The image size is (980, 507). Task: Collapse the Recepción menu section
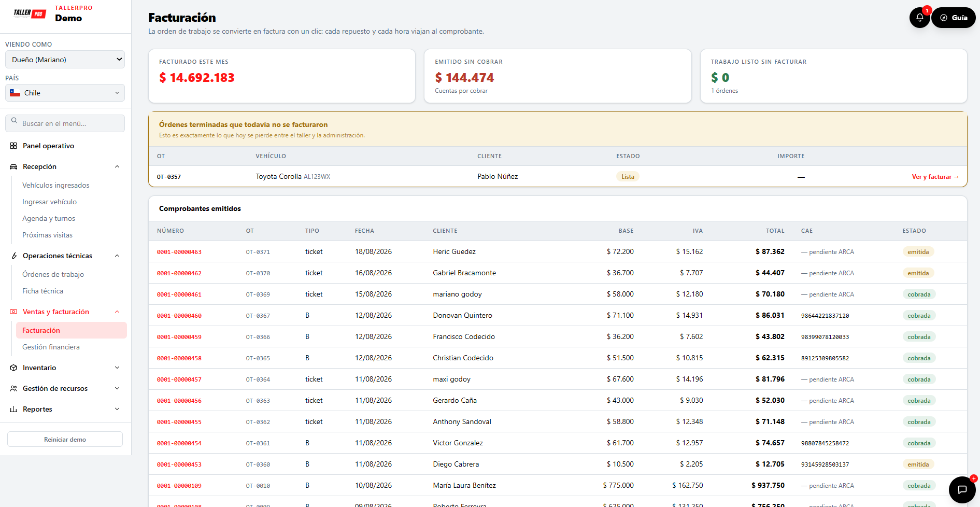click(117, 166)
